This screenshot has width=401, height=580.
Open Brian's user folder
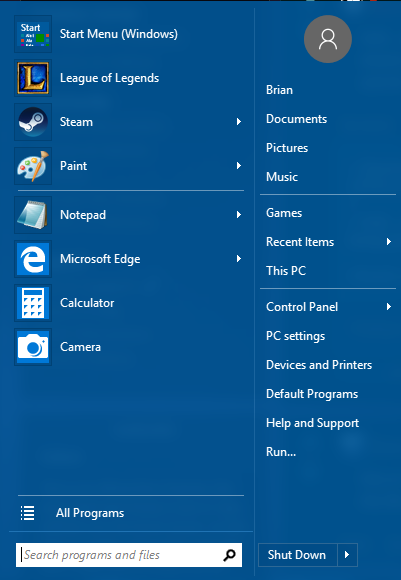click(x=279, y=90)
